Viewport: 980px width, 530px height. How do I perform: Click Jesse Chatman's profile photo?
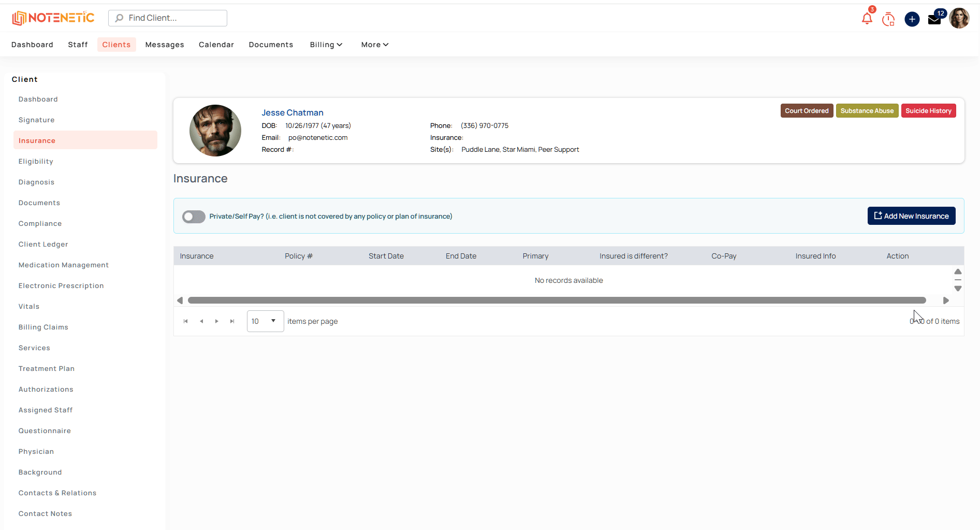215,131
